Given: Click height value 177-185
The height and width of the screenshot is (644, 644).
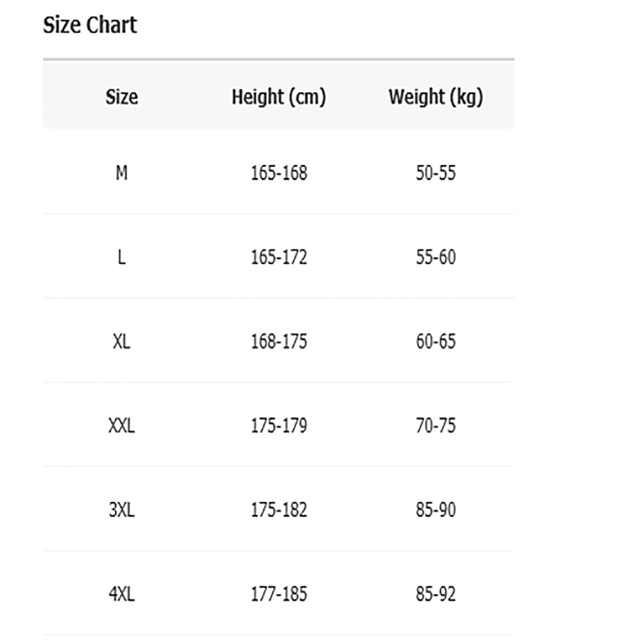Looking at the screenshot, I should (x=279, y=594).
